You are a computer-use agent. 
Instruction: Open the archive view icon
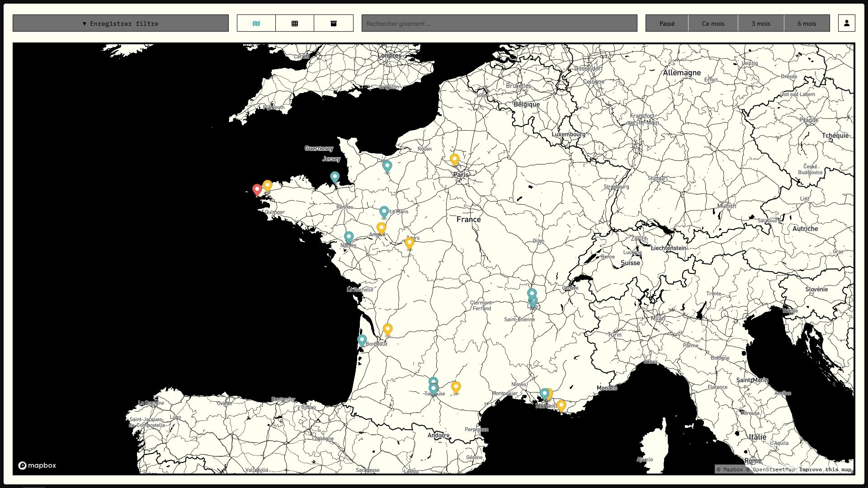[x=334, y=23]
